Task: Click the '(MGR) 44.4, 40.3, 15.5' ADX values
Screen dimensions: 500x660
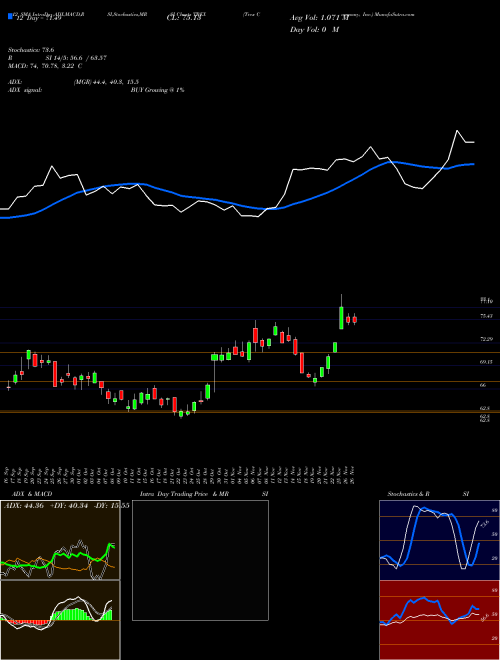Action: [x=106, y=82]
